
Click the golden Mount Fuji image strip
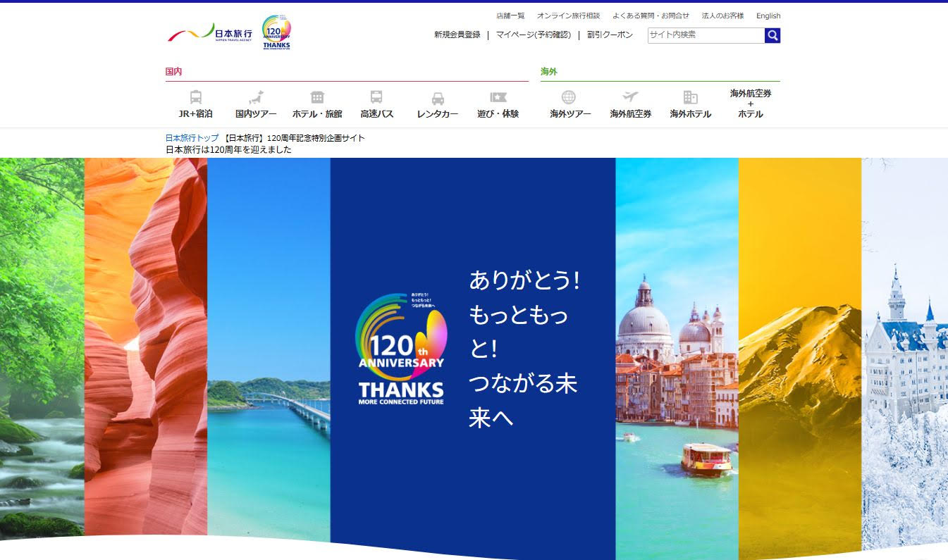click(x=800, y=355)
